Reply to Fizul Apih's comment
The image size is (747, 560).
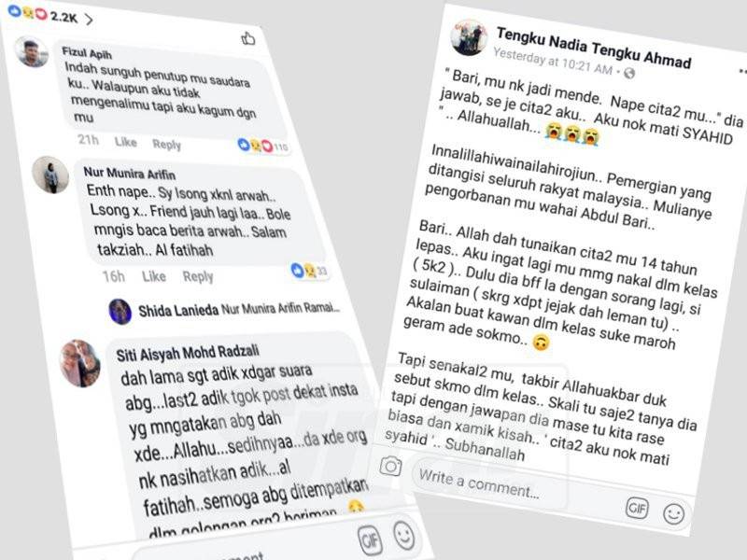point(167,144)
